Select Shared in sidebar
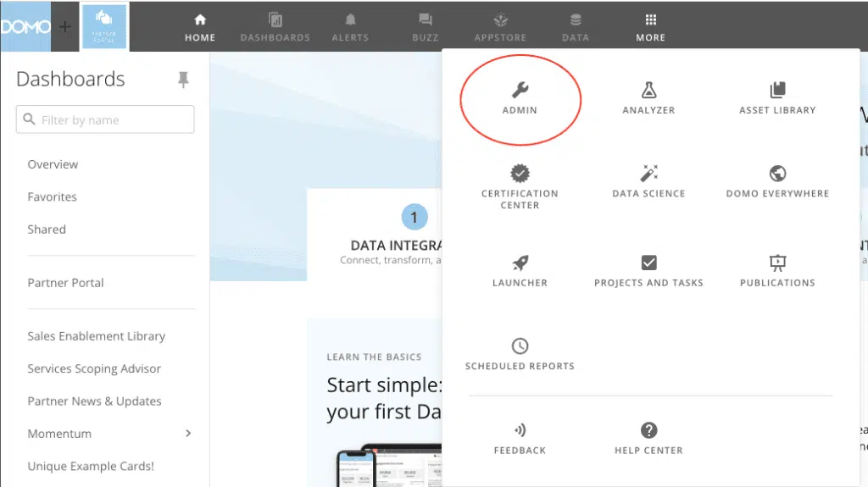 tap(47, 230)
